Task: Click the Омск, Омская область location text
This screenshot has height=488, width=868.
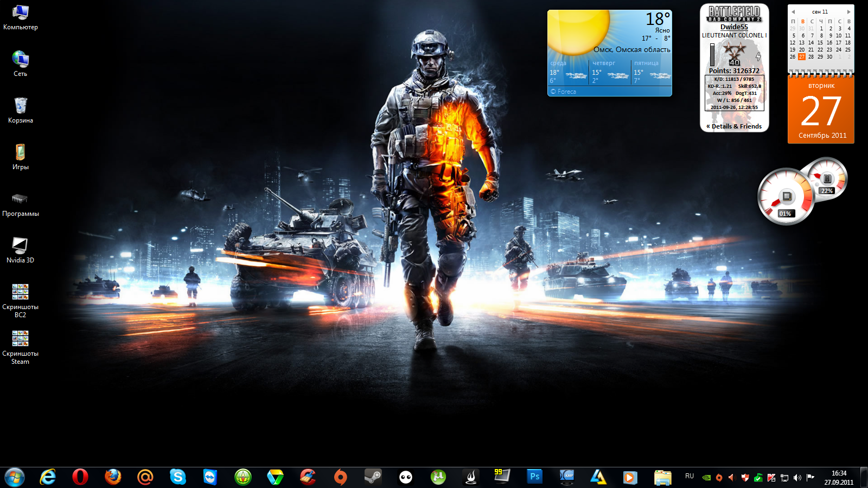Action: click(632, 50)
